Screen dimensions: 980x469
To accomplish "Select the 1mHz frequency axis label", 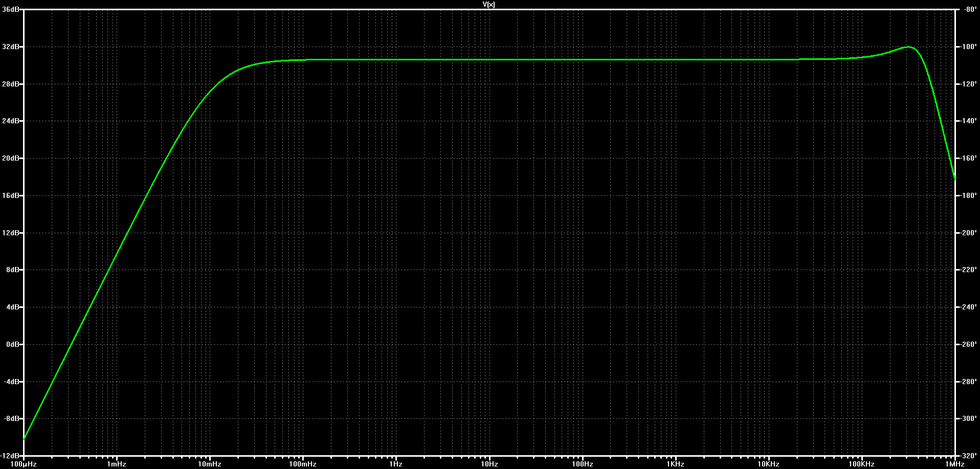I will [x=117, y=464].
